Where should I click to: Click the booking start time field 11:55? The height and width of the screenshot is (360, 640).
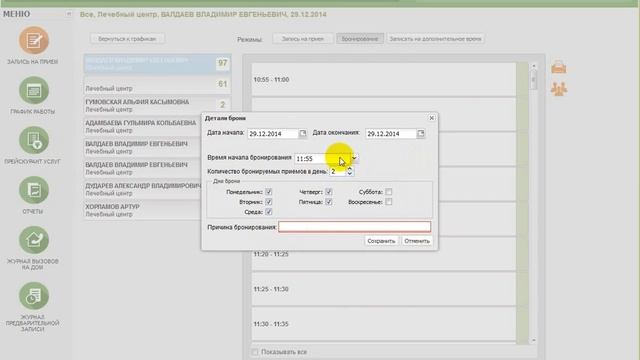coord(322,158)
